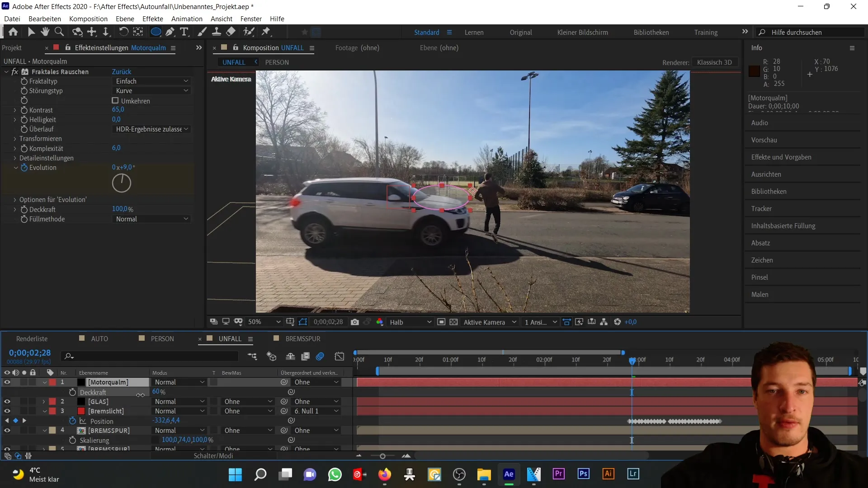Expand the Fraktales Rauschen effect options
Screen dimensions: 868x488
tap(6, 71)
